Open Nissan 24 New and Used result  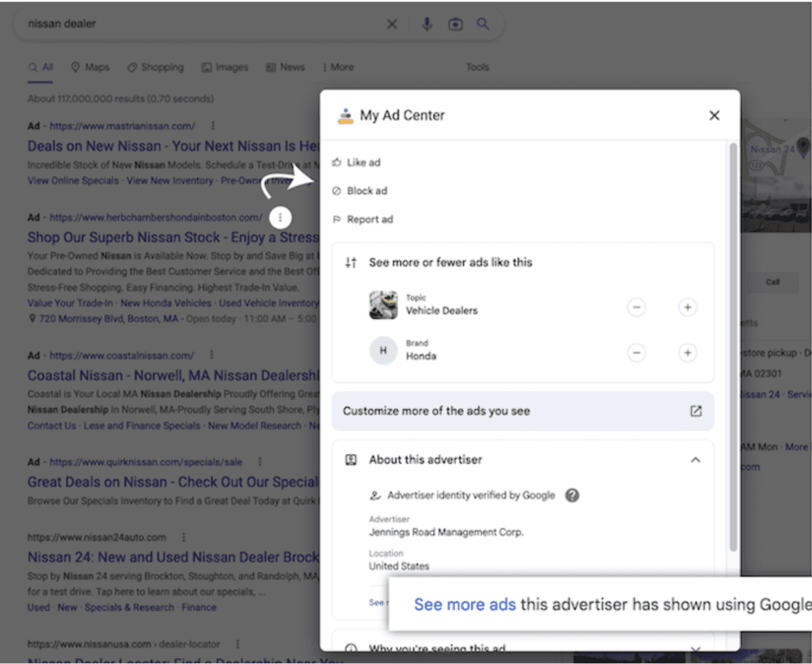173,558
